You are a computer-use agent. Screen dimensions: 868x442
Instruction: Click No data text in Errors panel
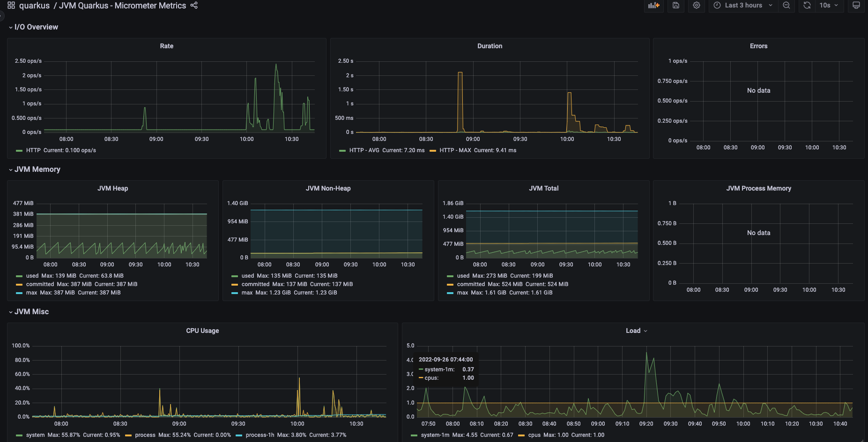pos(758,90)
